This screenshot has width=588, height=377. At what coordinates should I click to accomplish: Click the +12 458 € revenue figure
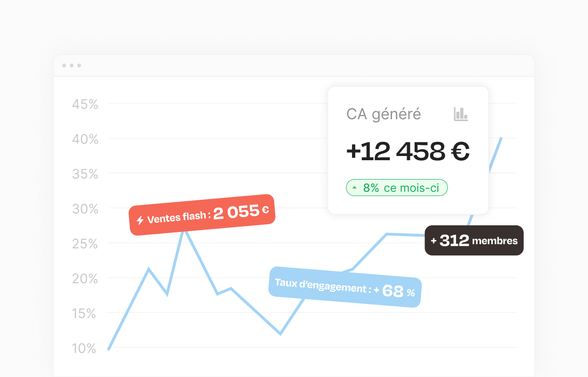coord(408,151)
